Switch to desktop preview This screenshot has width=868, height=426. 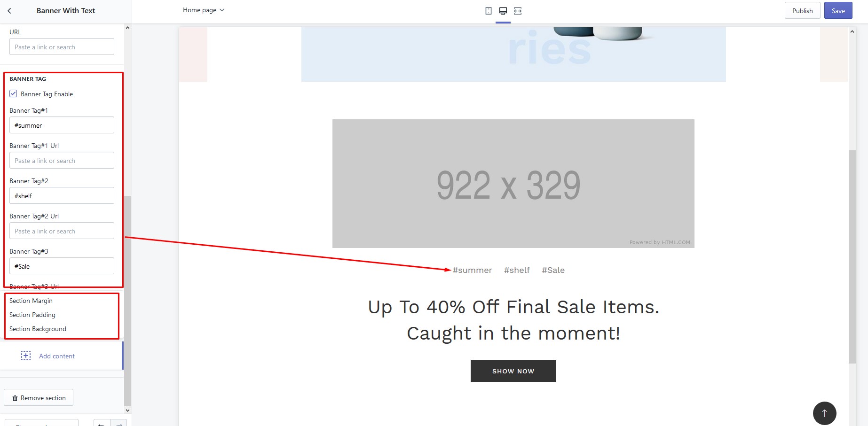coord(503,11)
